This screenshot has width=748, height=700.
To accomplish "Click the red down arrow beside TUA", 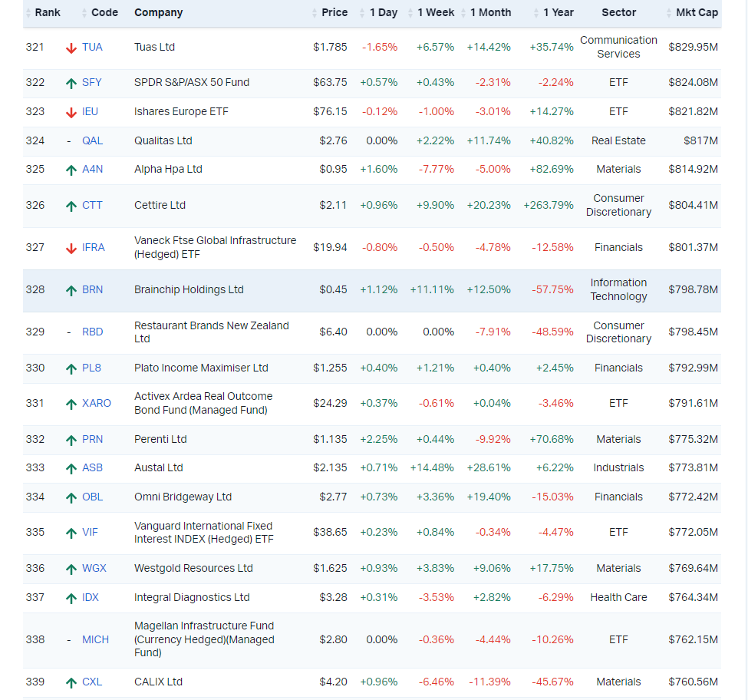I will tap(71, 48).
